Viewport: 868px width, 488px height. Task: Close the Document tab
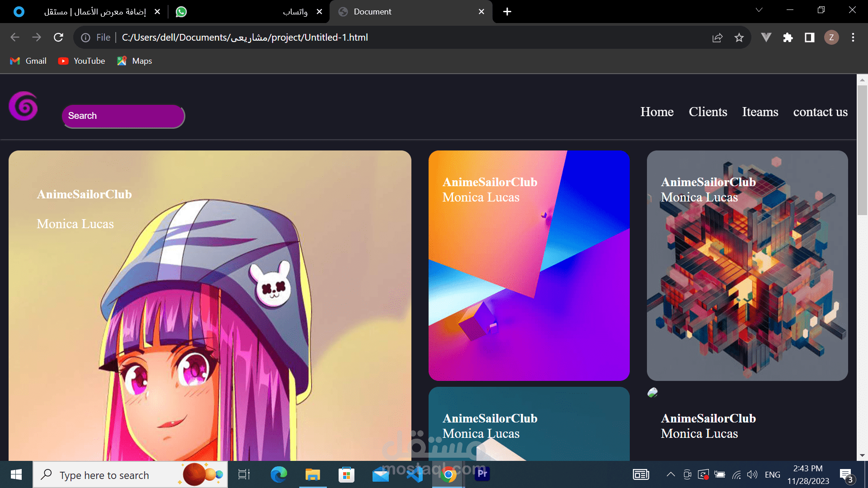[481, 12]
